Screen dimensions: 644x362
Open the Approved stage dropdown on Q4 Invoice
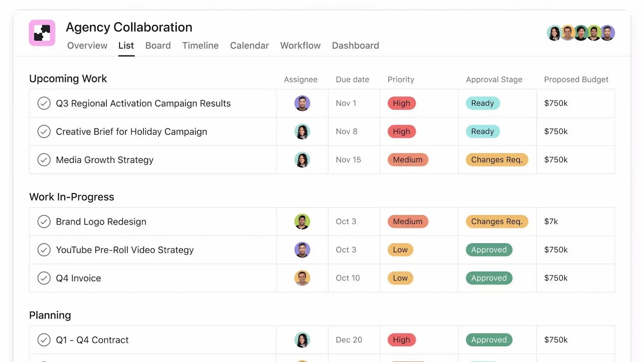(489, 278)
